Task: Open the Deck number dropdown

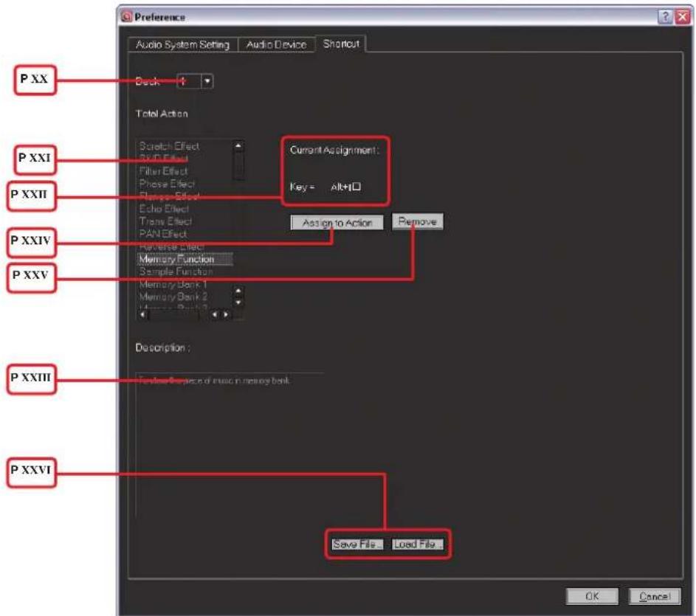Action: click(207, 82)
